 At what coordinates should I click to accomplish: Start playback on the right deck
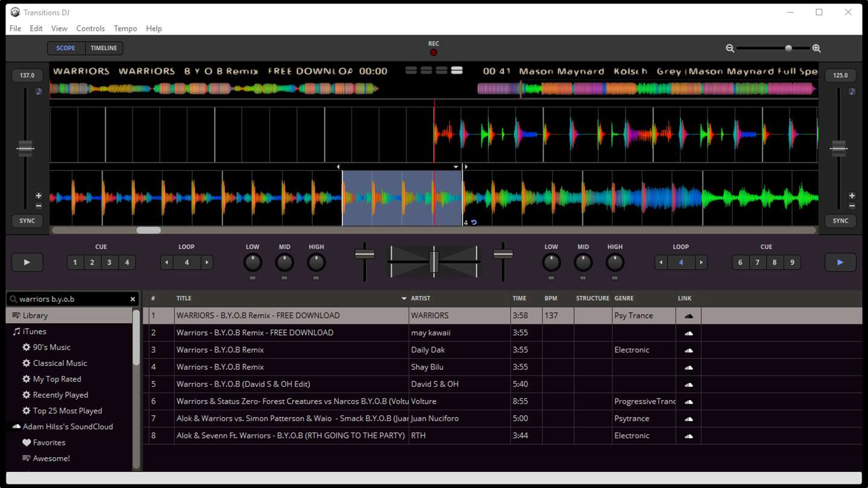(x=840, y=262)
